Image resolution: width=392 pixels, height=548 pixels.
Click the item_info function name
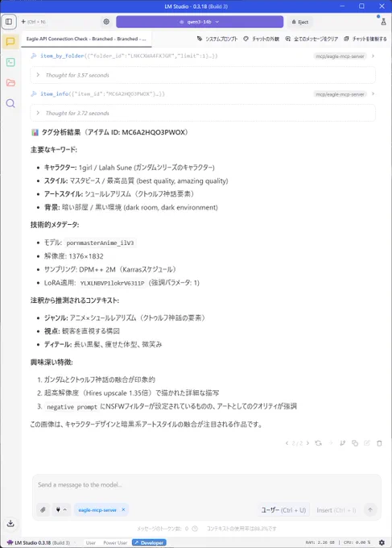pyautogui.click(x=55, y=93)
